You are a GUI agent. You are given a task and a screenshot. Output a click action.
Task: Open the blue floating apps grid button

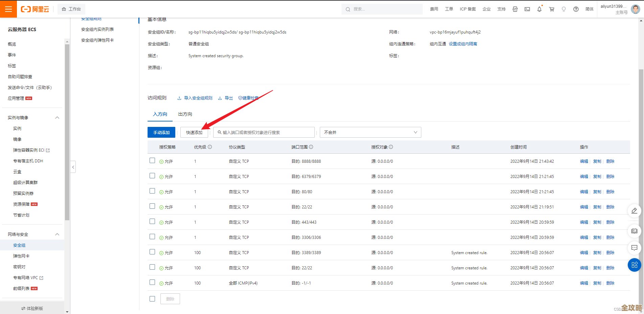(x=634, y=265)
